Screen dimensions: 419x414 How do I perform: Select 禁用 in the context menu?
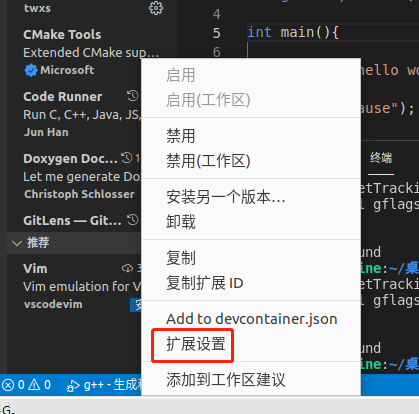(x=181, y=136)
